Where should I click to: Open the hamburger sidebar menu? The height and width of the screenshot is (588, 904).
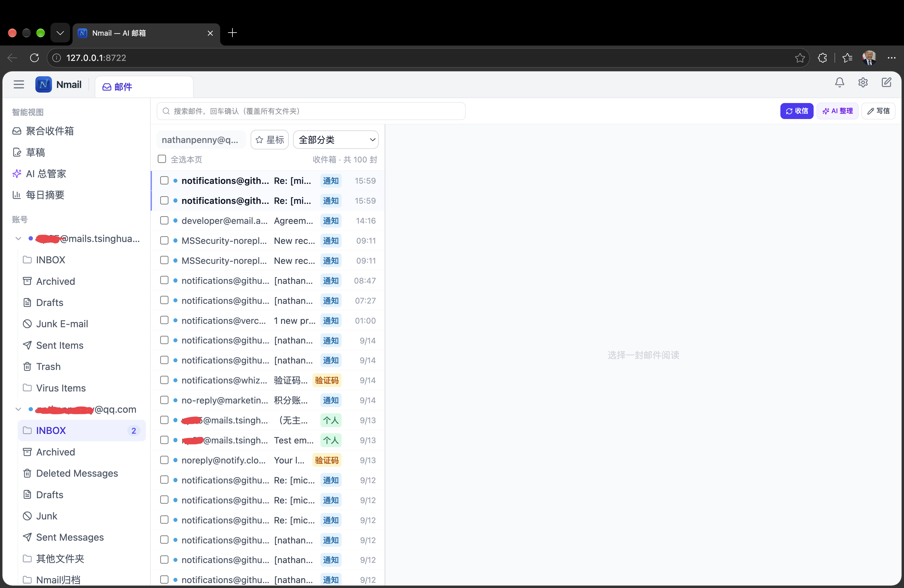pyautogui.click(x=19, y=84)
